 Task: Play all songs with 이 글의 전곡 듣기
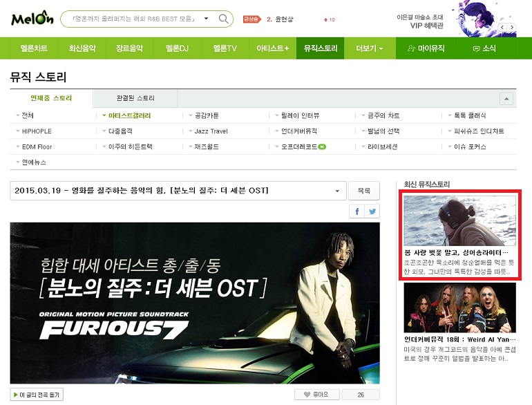tap(37, 395)
